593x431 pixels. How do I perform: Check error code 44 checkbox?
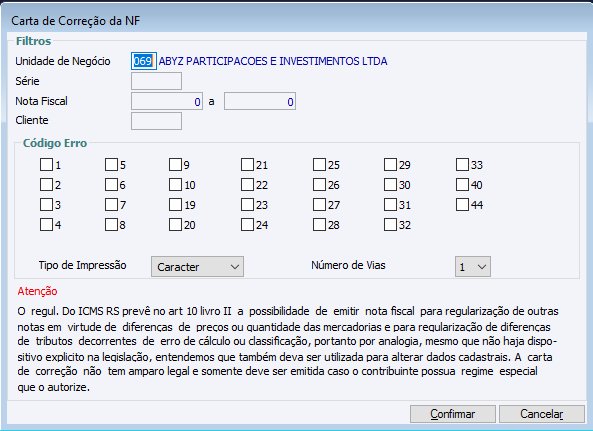462,205
